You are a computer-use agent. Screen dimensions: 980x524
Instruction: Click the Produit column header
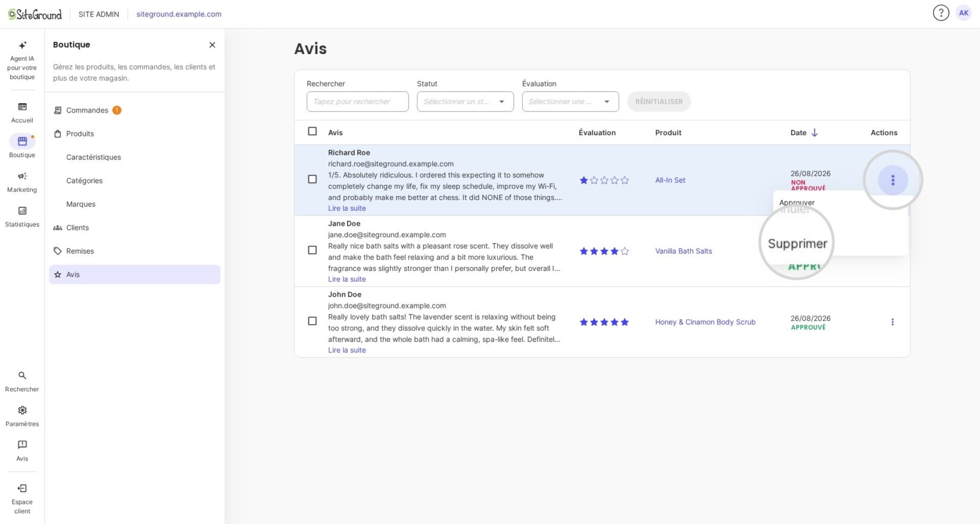tap(668, 133)
